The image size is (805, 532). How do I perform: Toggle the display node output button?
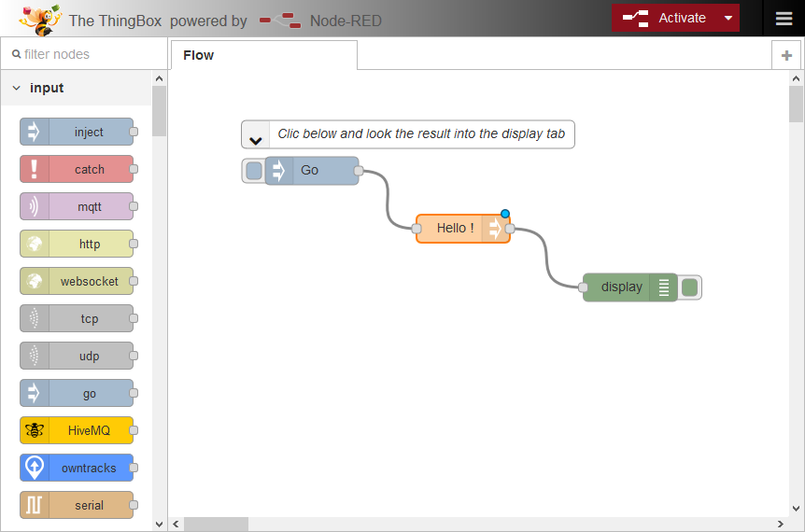[x=690, y=287]
